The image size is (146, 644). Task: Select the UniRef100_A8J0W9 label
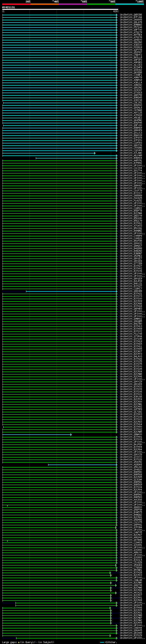point(131,156)
